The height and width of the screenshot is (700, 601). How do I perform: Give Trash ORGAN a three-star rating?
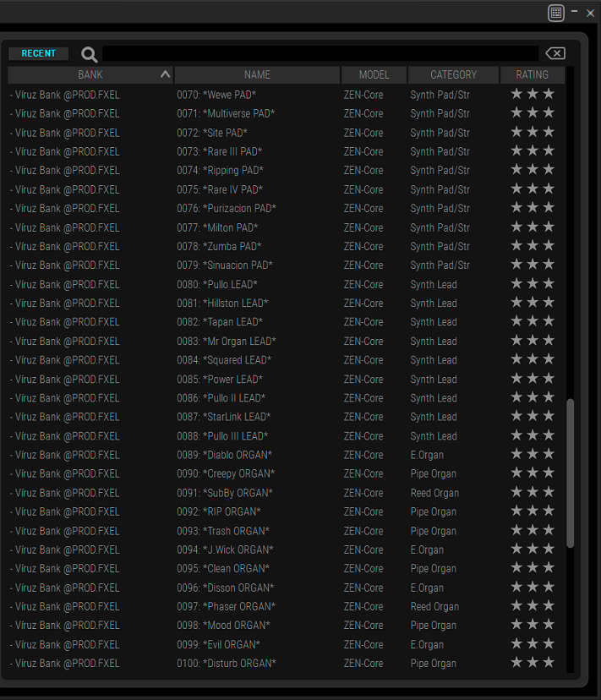click(x=549, y=529)
